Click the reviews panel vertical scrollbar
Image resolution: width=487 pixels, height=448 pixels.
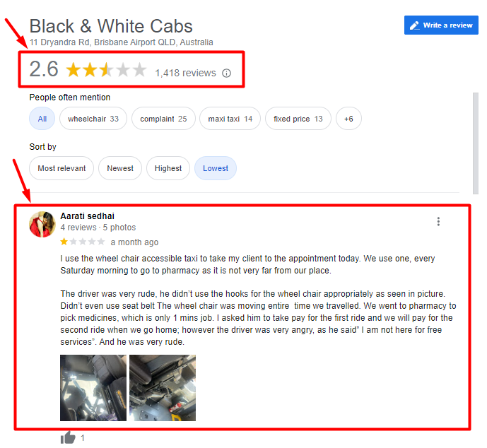[476, 143]
